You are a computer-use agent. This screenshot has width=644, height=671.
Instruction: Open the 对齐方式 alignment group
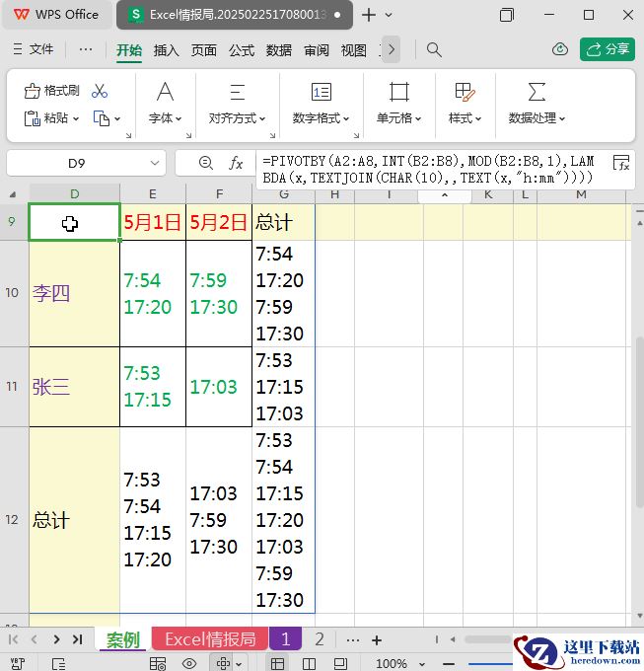tap(237, 104)
